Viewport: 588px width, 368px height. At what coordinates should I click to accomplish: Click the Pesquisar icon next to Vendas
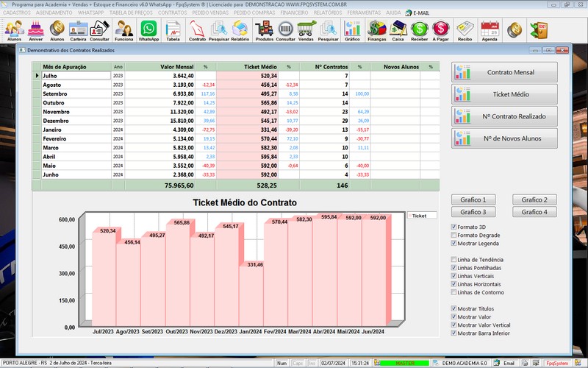point(328,30)
